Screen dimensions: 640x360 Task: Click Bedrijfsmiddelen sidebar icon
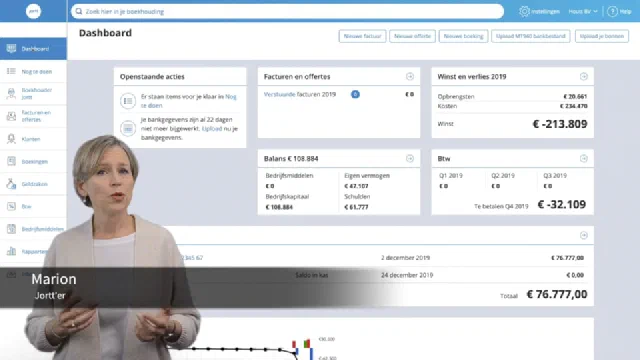click(11, 229)
